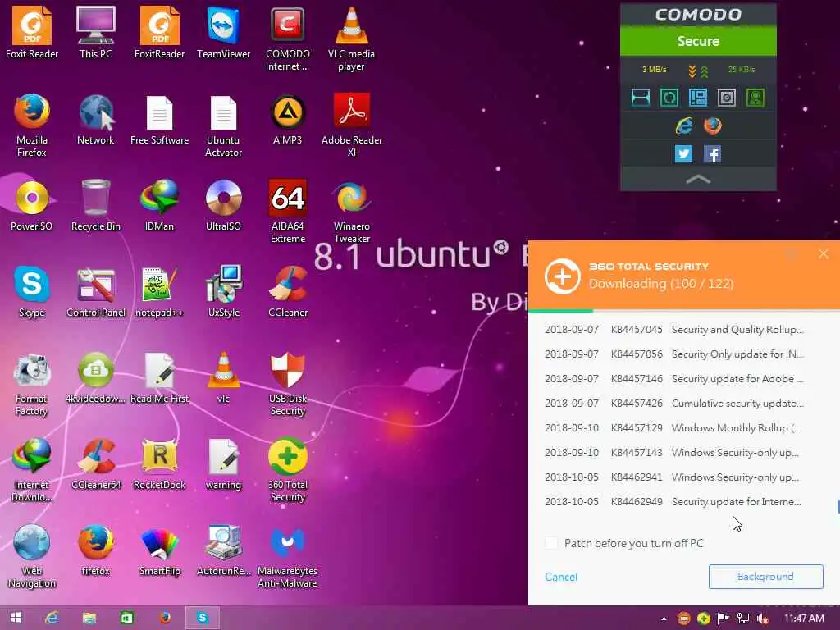The image size is (840, 630).
Task: Select AIDA64 Extreme desktop icon
Action: 288,211
